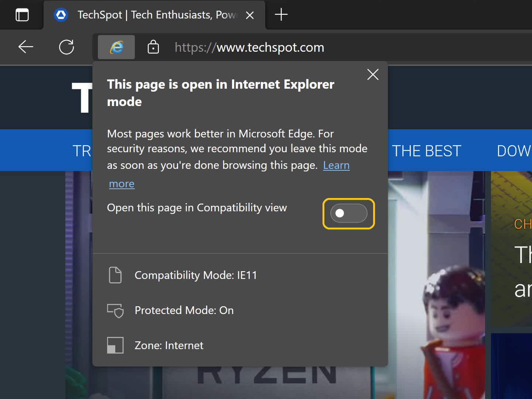Open a new tab with plus button

(x=281, y=15)
